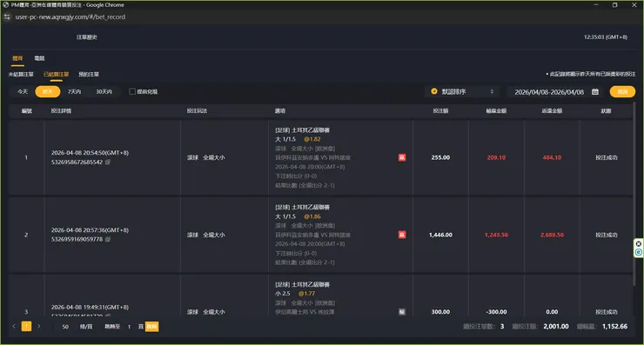Select the highlighted yesterday filter pill
This screenshot has width=644, height=345.
pyautogui.click(x=48, y=91)
